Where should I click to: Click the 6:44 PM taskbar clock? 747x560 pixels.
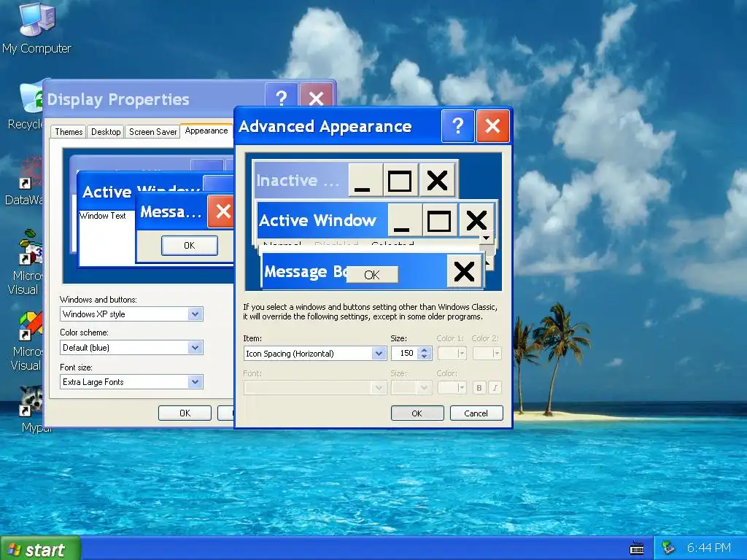708,548
